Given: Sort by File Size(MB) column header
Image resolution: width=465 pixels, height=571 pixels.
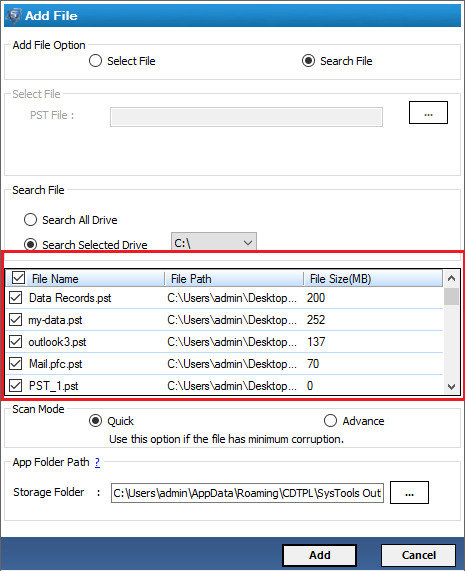Looking at the screenshot, I should [x=373, y=279].
